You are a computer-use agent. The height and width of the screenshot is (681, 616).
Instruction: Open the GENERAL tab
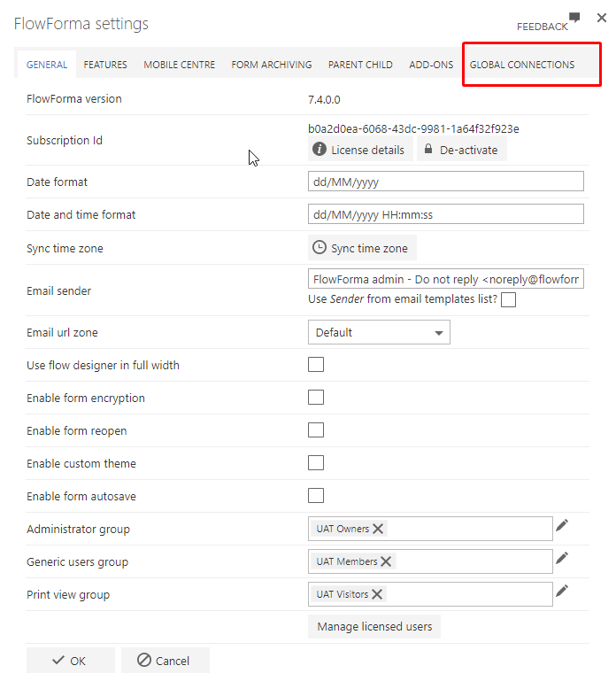tap(47, 65)
